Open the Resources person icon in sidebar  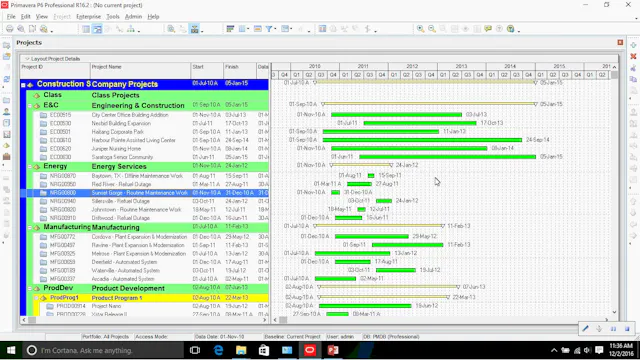tap(7, 111)
